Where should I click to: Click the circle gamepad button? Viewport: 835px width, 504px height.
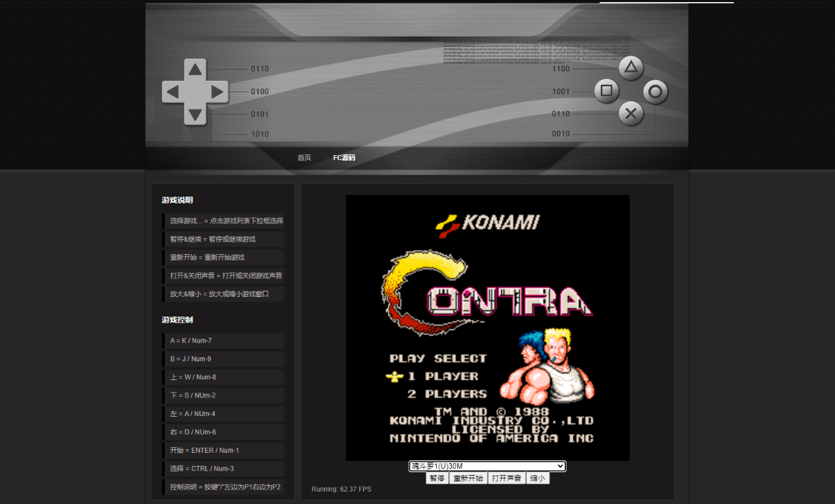(656, 91)
